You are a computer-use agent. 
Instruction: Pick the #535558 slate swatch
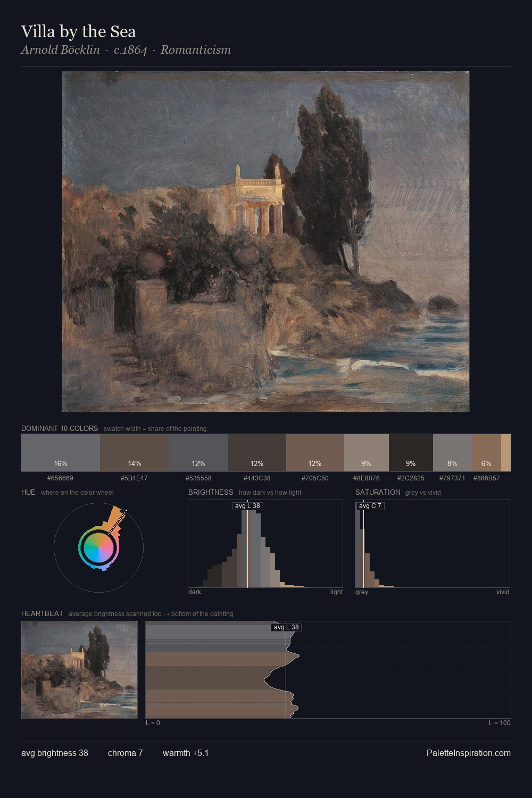pyautogui.click(x=198, y=453)
